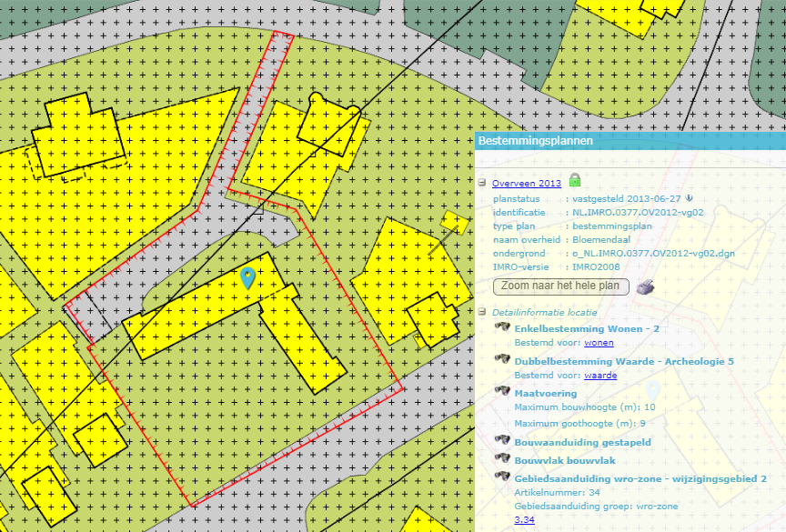Click the printer icon beside the zoom button
The height and width of the screenshot is (532, 786).
[646, 287]
